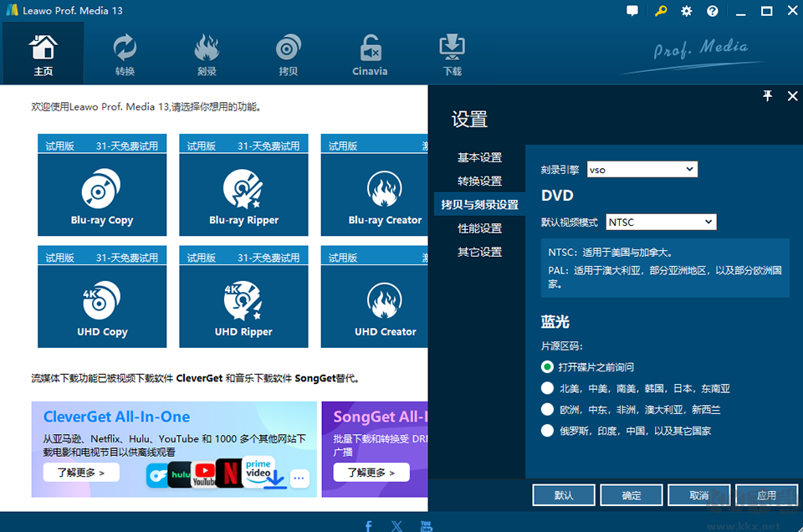The image size is (803, 532).
Task: Click the NTSC/PAL description box
Action: point(665,268)
